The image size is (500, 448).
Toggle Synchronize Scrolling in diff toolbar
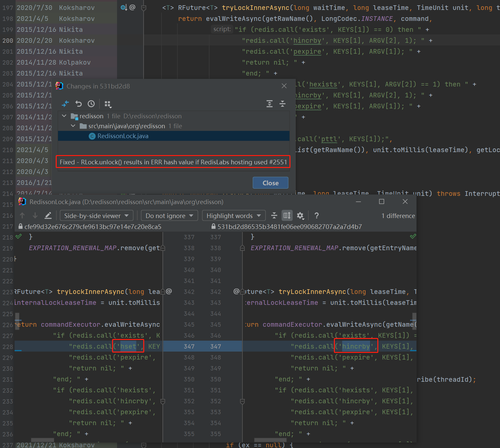[x=287, y=216]
